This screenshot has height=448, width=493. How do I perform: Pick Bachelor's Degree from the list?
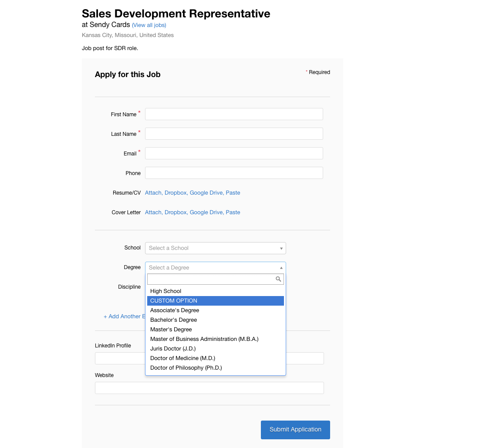(174, 320)
